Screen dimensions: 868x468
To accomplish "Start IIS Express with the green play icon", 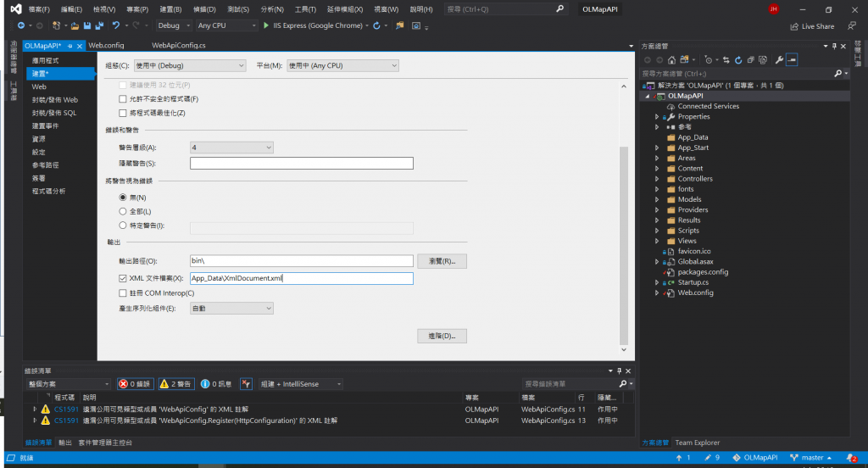I will pos(266,25).
